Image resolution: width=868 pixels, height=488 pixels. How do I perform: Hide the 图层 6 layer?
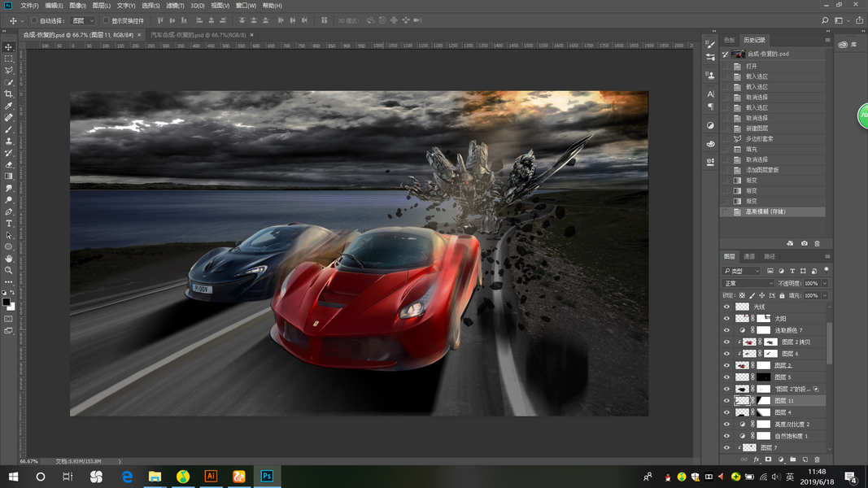(726, 354)
